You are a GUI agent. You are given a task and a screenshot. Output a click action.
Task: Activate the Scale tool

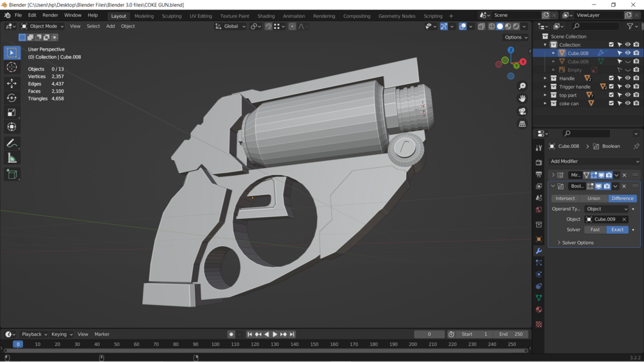12,113
